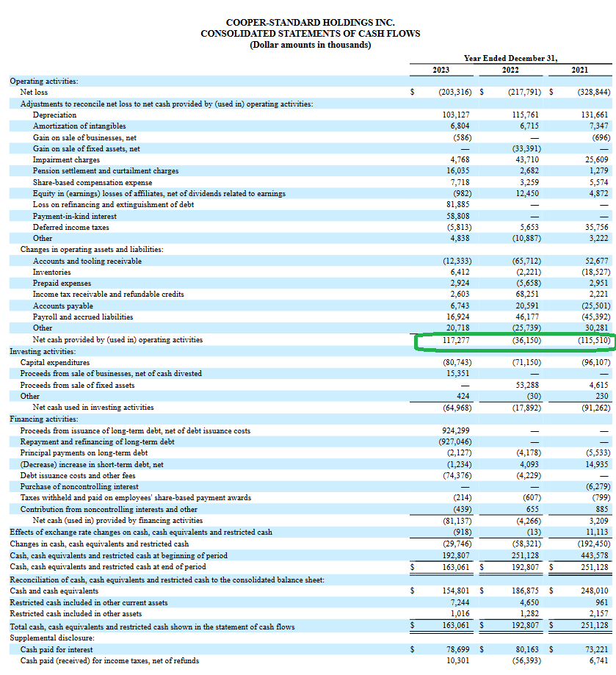Select the 2022 column header
This screenshot has width=616, height=675.
tap(510, 70)
